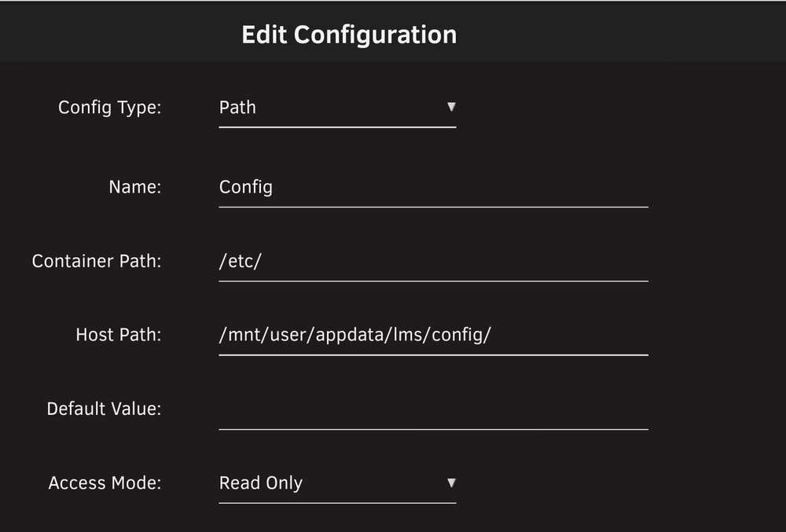Click the Config Type label
The height and width of the screenshot is (532, 786).
click(110, 107)
